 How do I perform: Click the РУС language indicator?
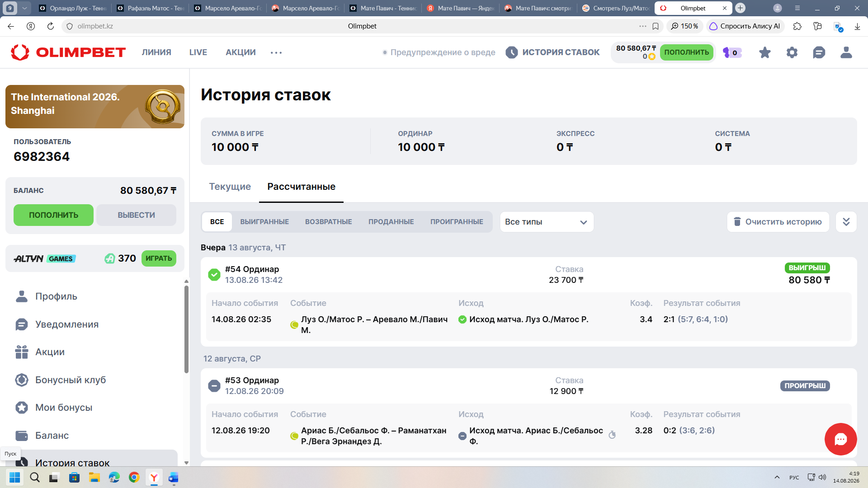click(x=794, y=477)
